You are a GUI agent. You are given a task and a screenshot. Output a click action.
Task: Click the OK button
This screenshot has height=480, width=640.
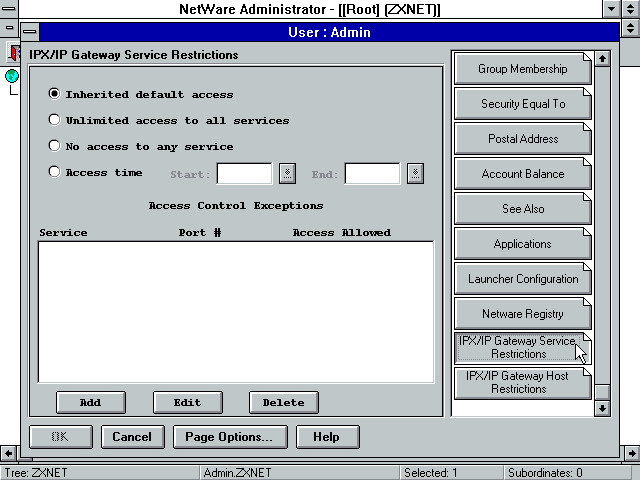pos(61,437)
